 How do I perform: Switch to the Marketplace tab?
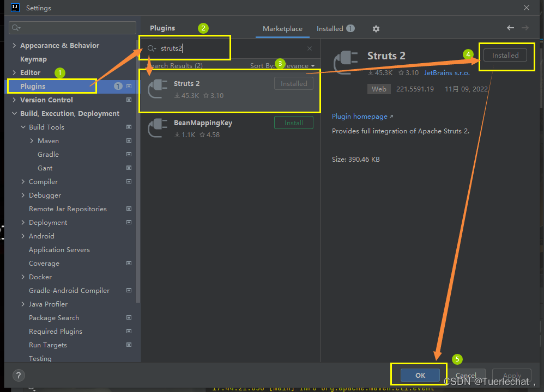(x=282, y=28)
